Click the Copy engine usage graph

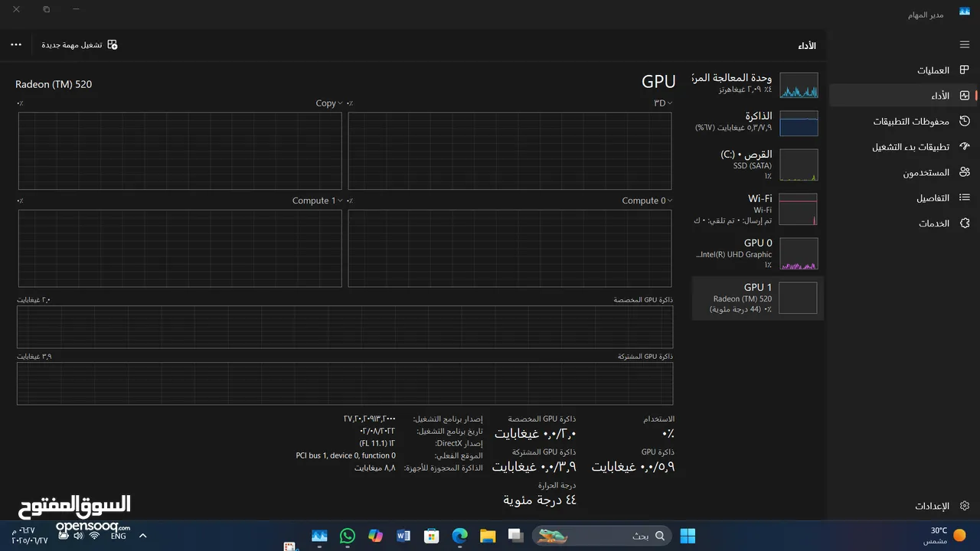[180, 151]
